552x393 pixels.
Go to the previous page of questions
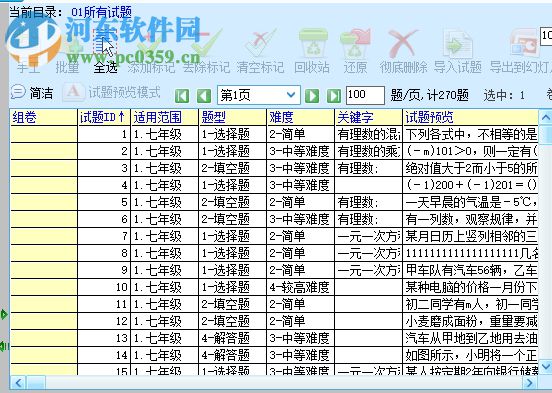coord(204,95)
